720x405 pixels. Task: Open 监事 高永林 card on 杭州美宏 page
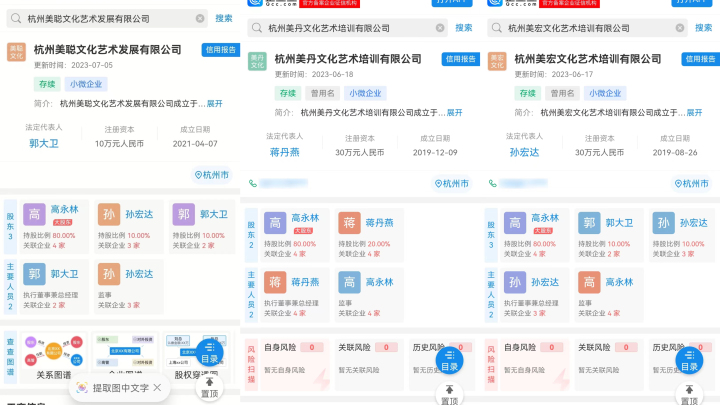(609, 295)
